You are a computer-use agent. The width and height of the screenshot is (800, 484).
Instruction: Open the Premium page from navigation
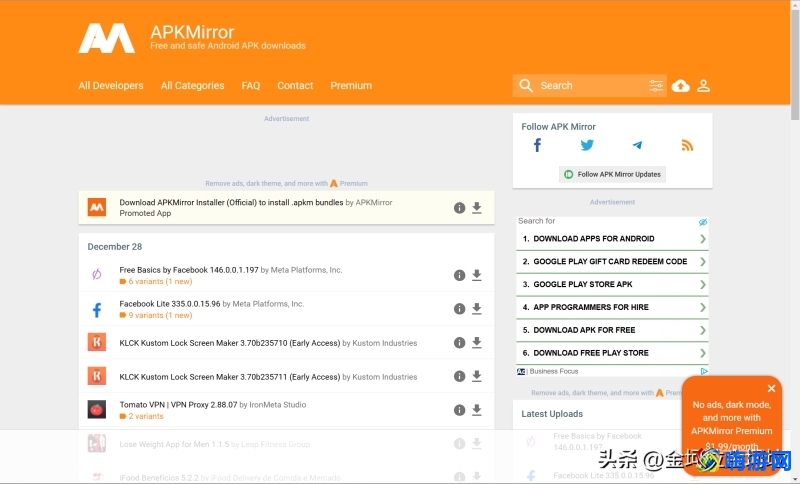pyautogui.click(x=351, y=86)
